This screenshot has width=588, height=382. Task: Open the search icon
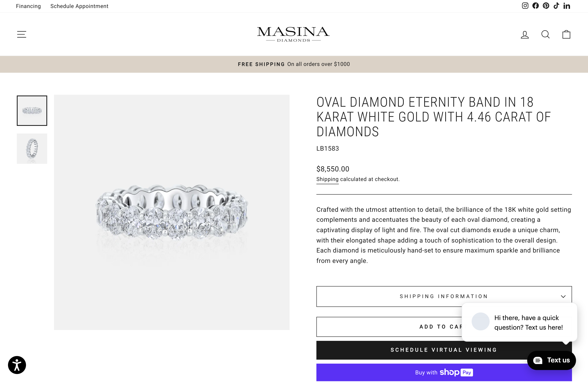545,34
